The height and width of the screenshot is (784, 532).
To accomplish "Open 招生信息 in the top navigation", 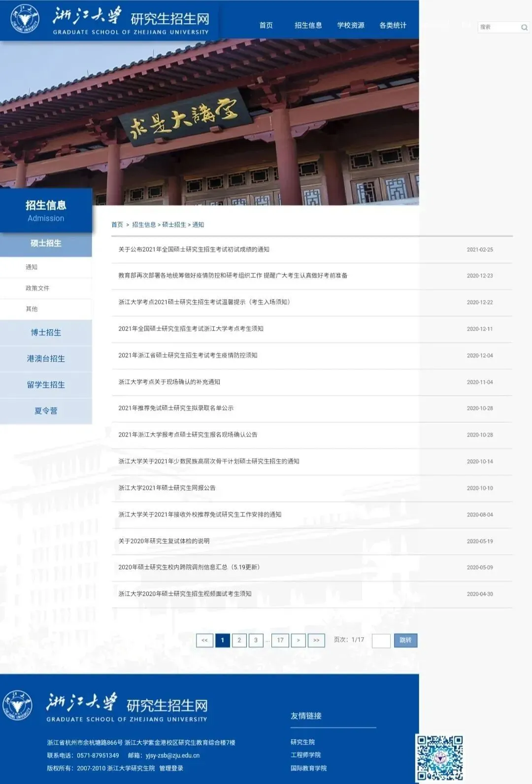I will [308, 25].
